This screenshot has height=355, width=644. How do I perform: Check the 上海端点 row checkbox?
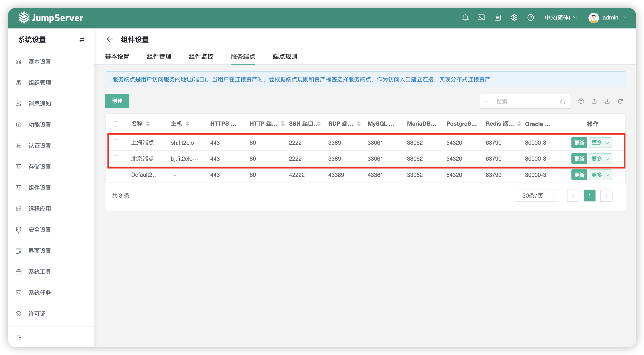pos(115,142)
